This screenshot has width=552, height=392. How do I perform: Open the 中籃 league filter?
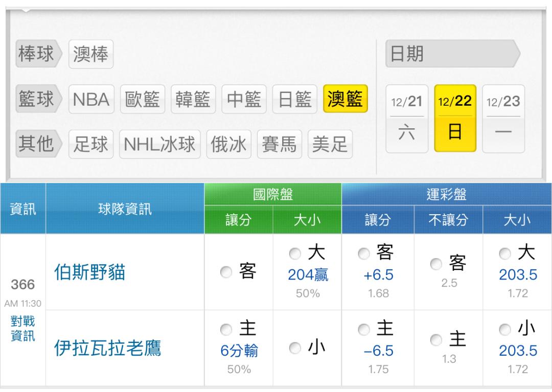(x=244, y=99)
